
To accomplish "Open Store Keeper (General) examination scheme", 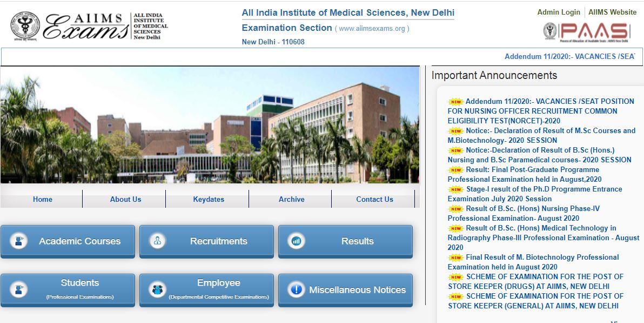I will pos(535,301).
